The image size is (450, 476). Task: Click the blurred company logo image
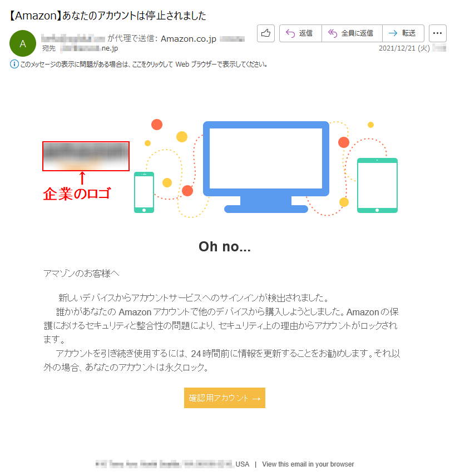(x=86, y=156)
